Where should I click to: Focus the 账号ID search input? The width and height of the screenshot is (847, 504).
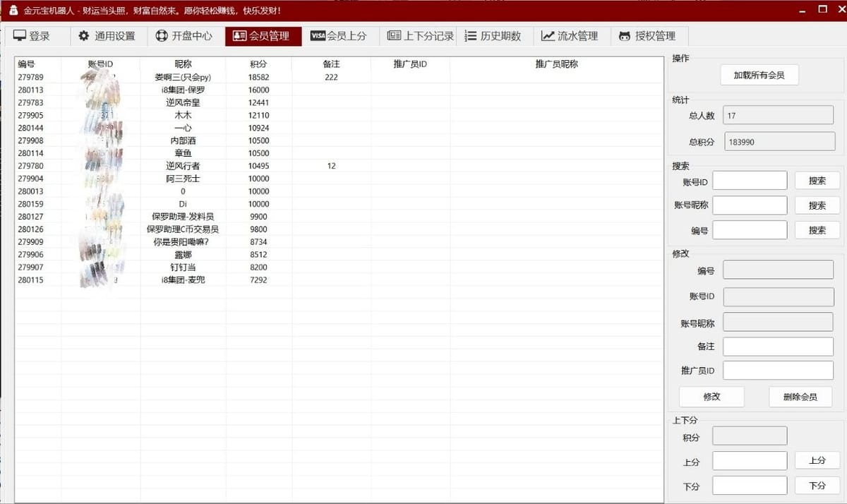(750, 181)
